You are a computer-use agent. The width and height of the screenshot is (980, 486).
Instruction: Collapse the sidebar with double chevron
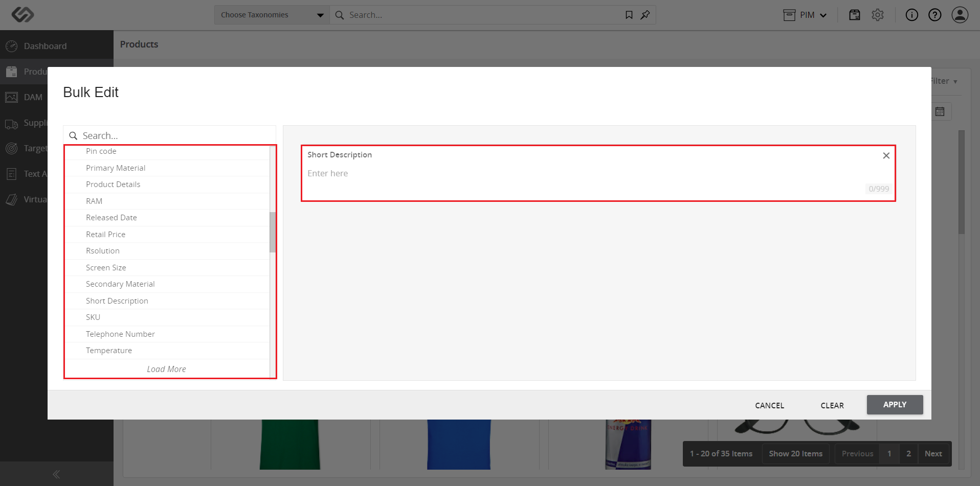(56, 474)
